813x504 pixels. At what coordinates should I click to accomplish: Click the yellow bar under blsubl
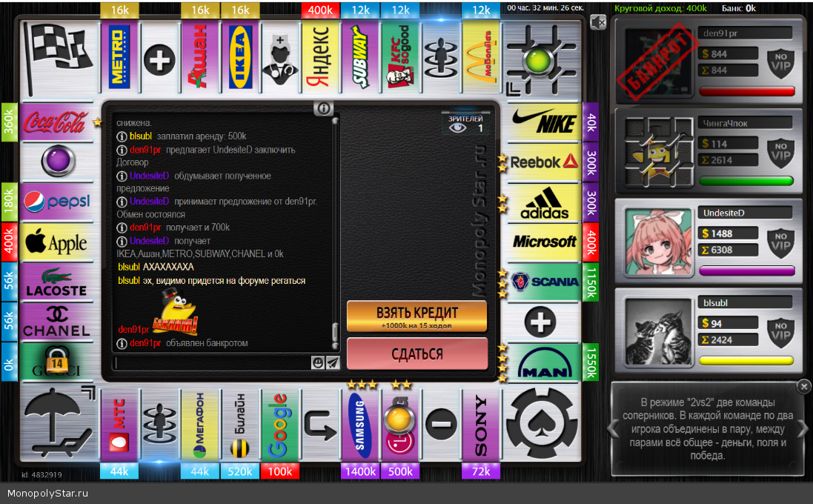(x=746, y=360)
